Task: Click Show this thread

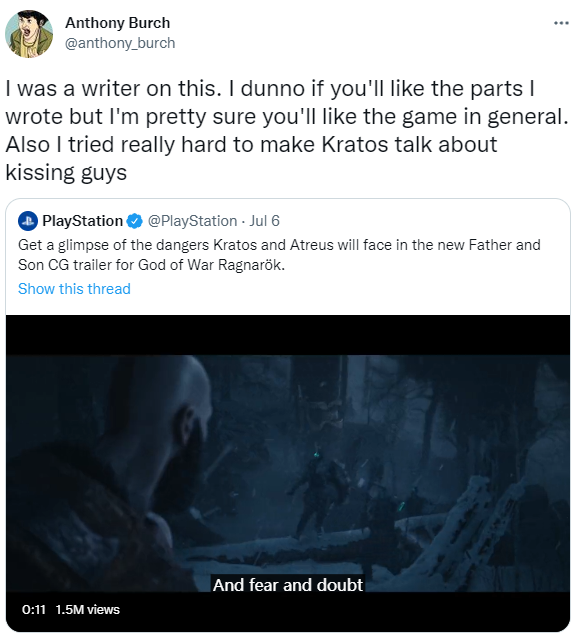Action: pyautogui.click(x=74, y=289)
